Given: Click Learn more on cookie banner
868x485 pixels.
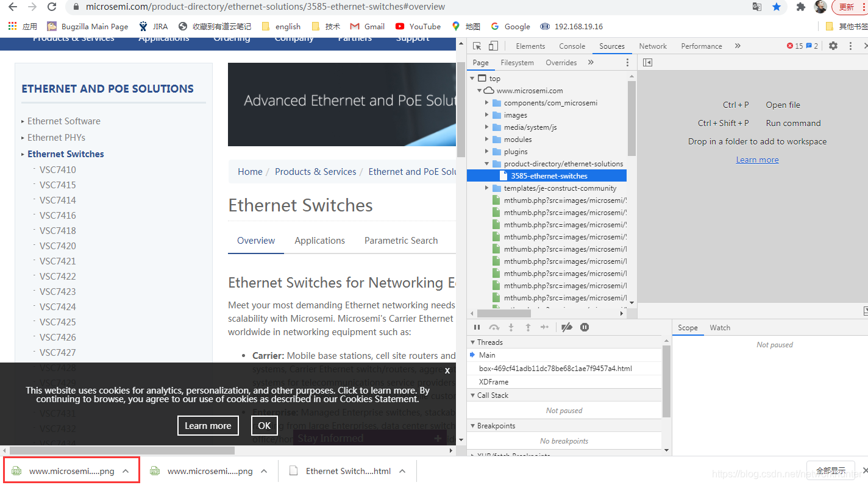Looking at the screenshot, I should tap(208, 425).
